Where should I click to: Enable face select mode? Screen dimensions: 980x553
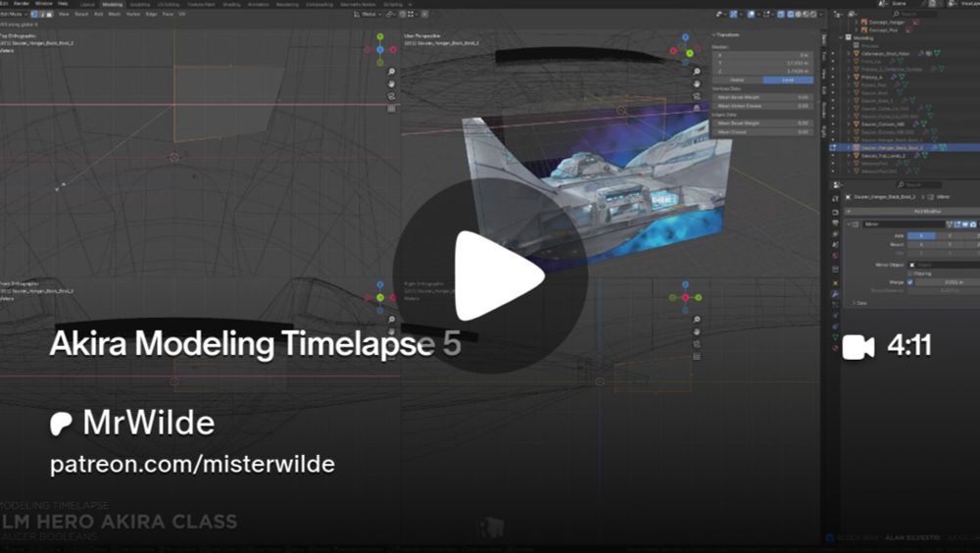click(49, 14)
